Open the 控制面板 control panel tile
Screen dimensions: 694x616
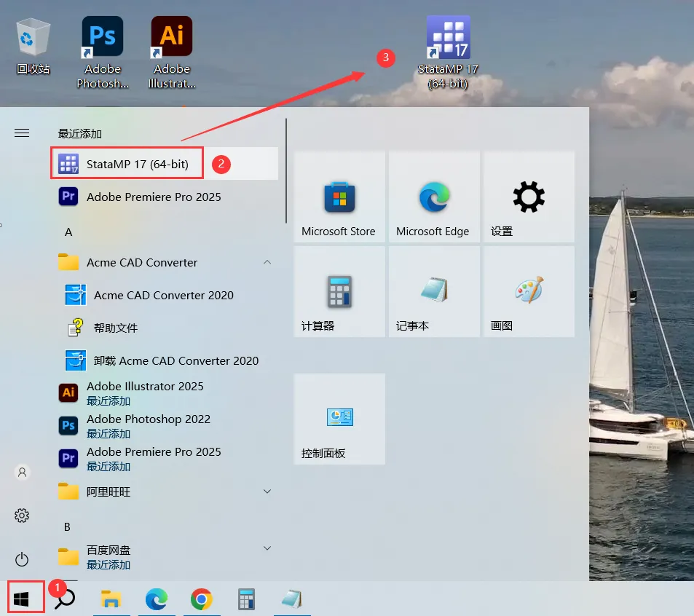(x=339, y=419)
